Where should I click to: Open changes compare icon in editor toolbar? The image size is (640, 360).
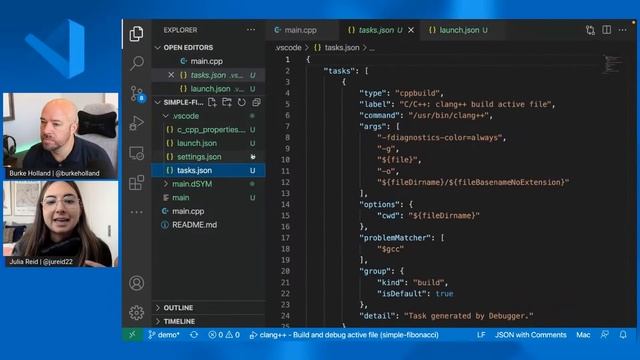[x=590, y=30]
